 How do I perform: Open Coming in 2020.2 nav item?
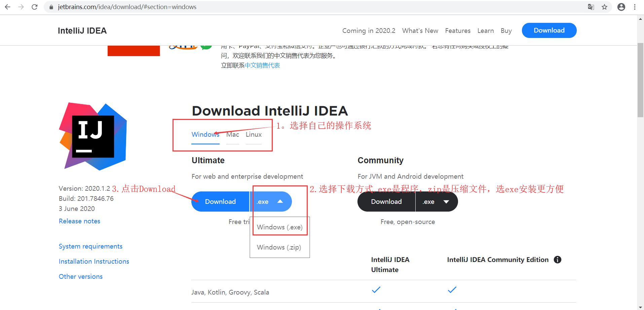tap(369, 31)
